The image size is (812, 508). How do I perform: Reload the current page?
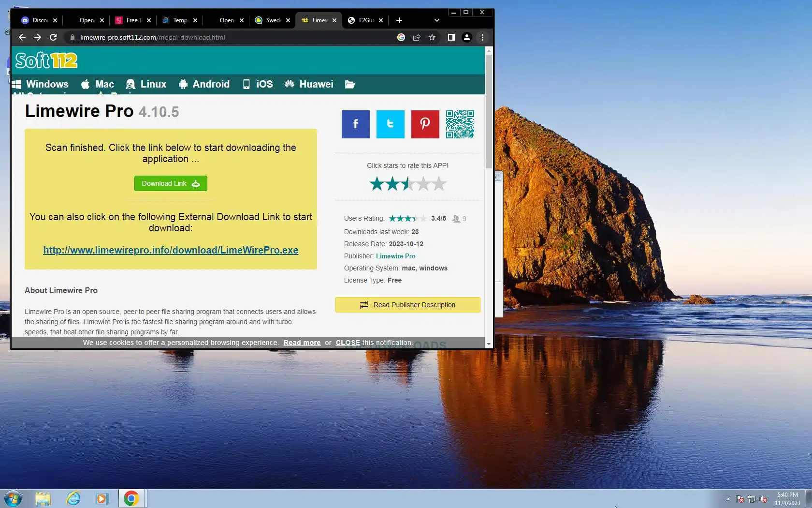tap(53, 37)
